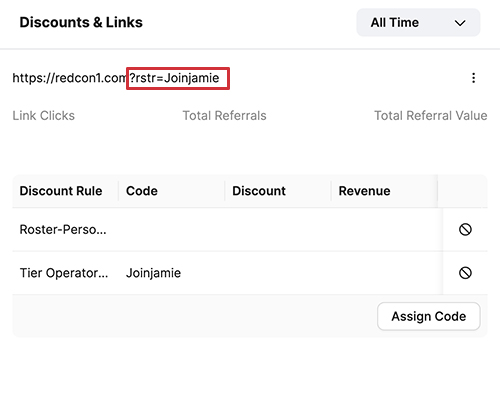
Task: Select the ?rstr=Joinjamie highlighted parameter
Action: (178, 78)
